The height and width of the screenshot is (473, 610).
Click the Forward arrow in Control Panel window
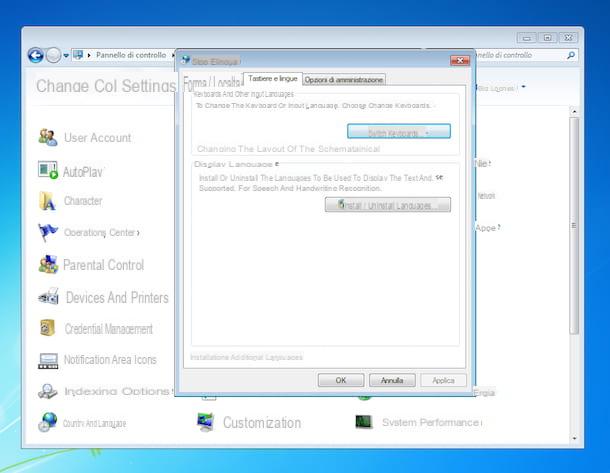click(x=53, y=55)
